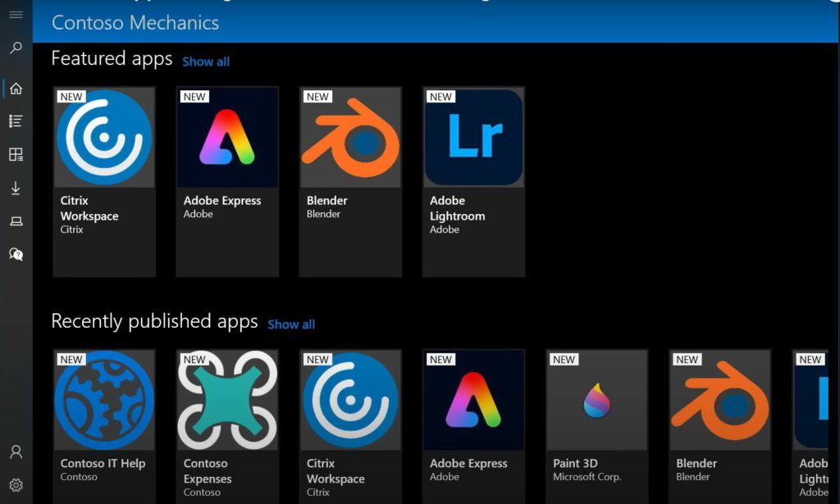840x504 pixels.
Task: Open the downloads arrow icon in sidebar
Action: click(16, 188)
